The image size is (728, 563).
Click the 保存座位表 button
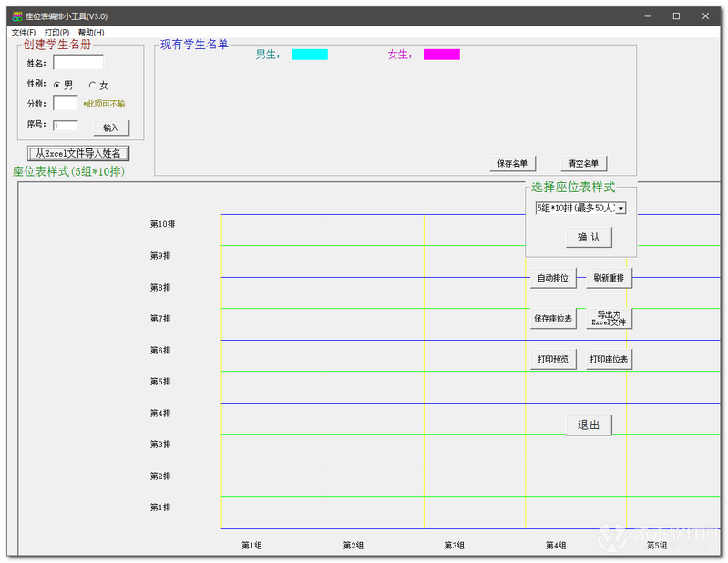coord(553,319)
